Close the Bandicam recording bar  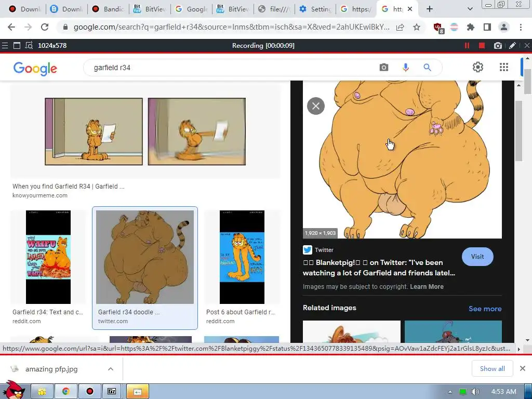pyautogui.click(x=527, y=46)
